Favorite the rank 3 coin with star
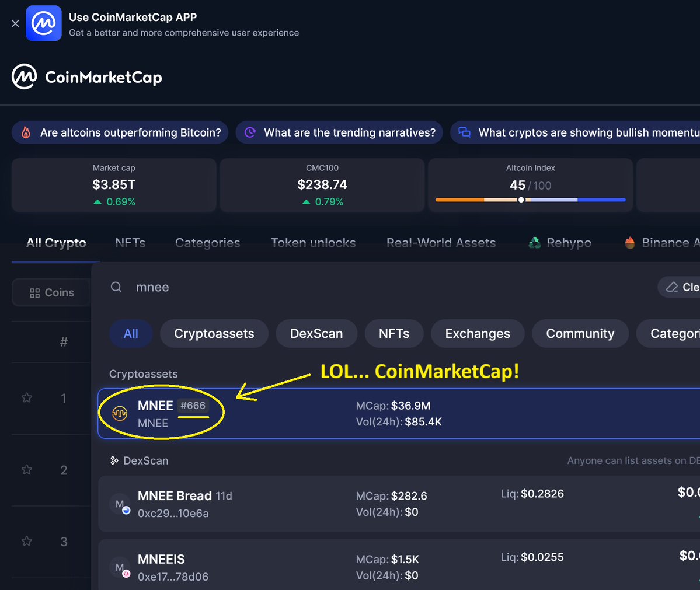This screenshot has width=700, height=590. pyautogui.click(x=27, y=542)
